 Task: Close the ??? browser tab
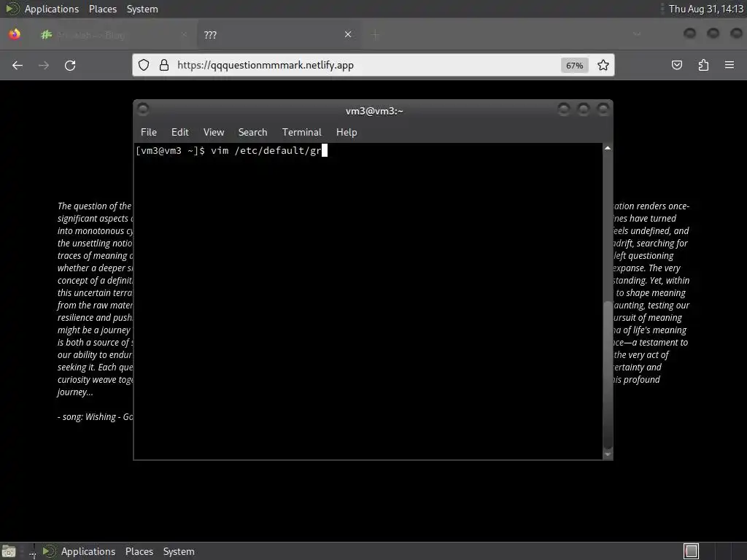point(348,34)
